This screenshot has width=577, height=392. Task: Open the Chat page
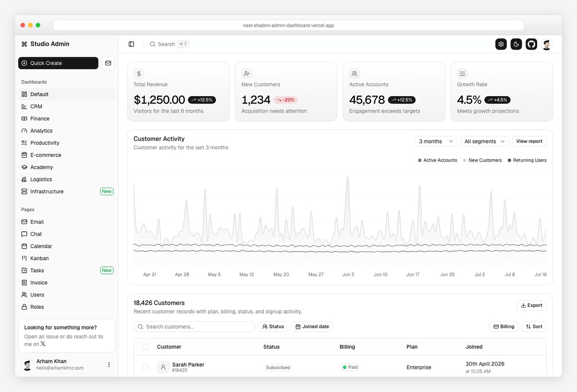(x=66, y=234)
